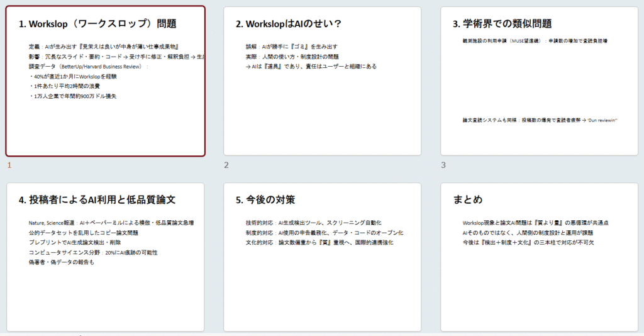Click the "調査データ (BetterUp/Harvard Business Review)" line

(x=88, y=66)
